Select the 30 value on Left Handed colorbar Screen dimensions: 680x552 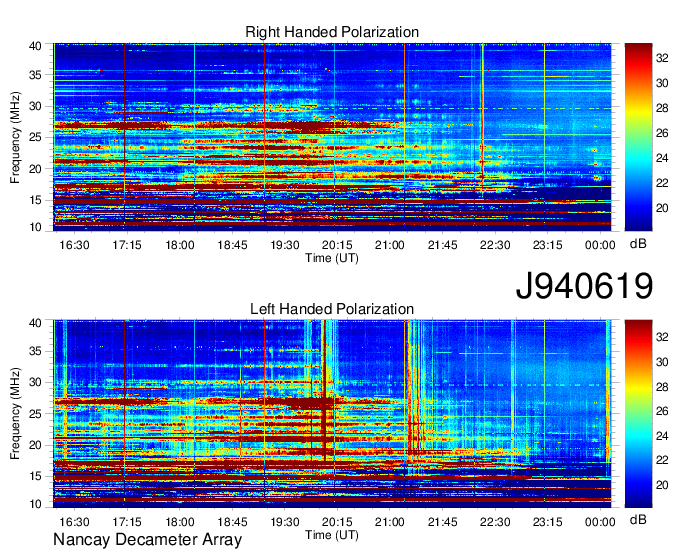(662, 362)
